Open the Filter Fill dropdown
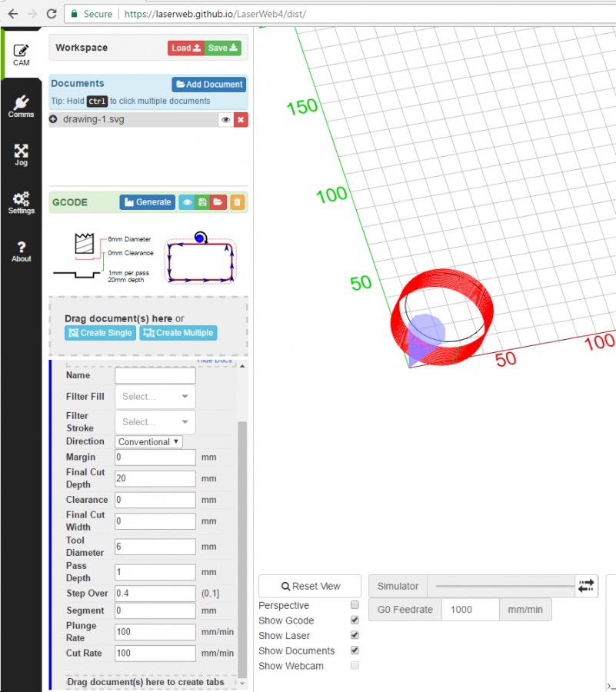The width and height of the screenshot is (616, 692). tap(155, 397)
